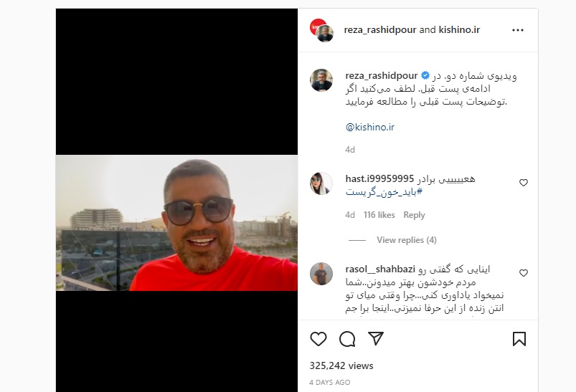
Task: Open reza_rashidpour profile from the header
Action: click(380, 29)
